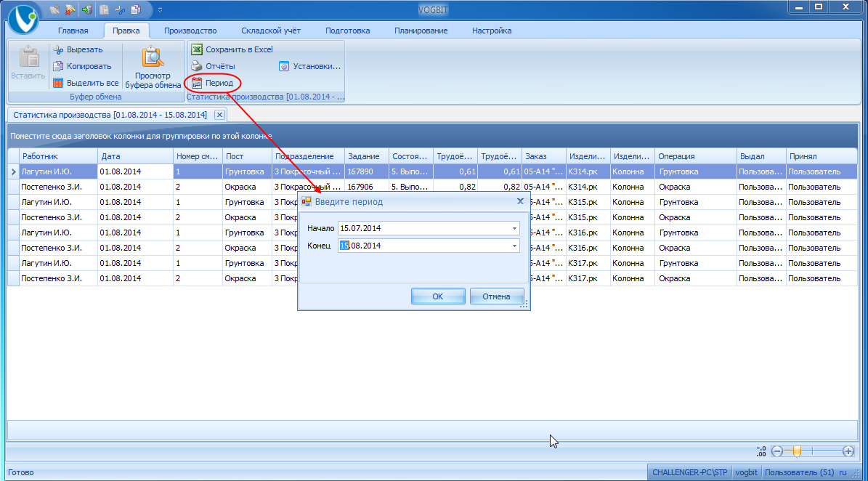This screenshot has width=868, height=481.
Task: Click the Сохранить в Excel icon
Action: tap(197, 50)
